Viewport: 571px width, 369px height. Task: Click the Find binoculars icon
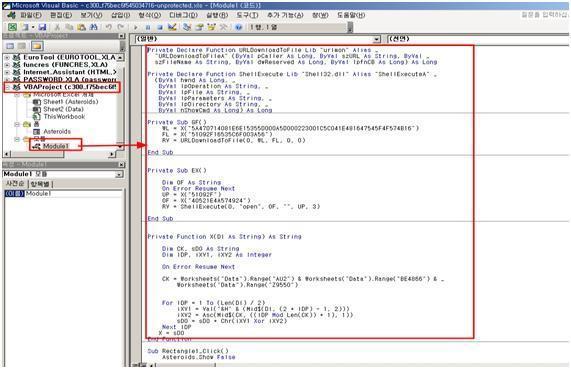(x=94, y=27)
